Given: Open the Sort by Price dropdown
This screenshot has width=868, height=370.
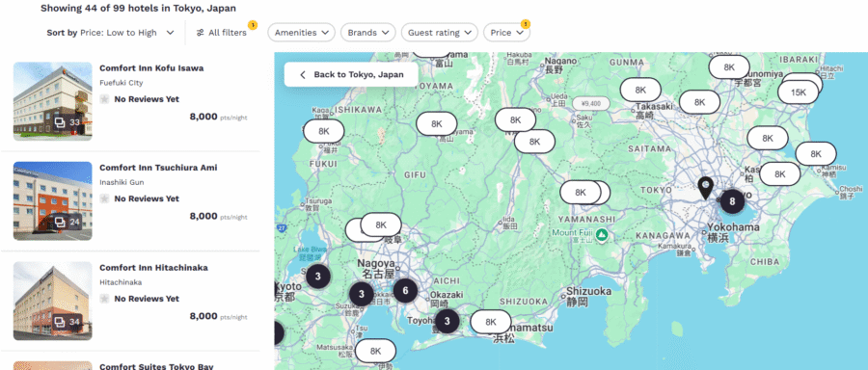Looking at the screenshot, I should 110,33.
